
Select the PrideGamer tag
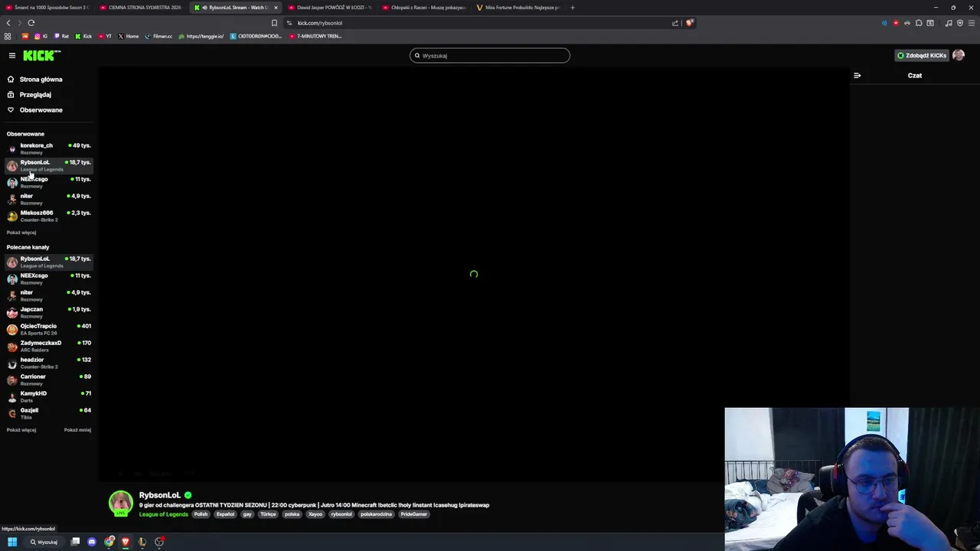click(413, 514)
